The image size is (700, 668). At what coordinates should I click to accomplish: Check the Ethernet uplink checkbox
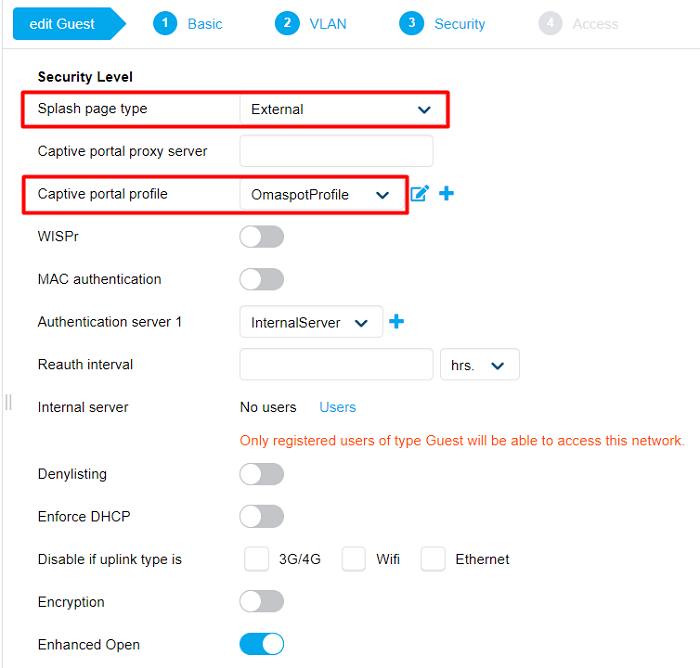[x=433, y=559]
